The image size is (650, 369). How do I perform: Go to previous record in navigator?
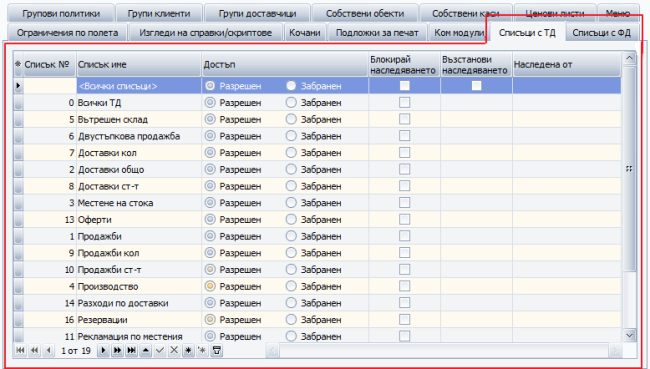(x=49, y=350)
